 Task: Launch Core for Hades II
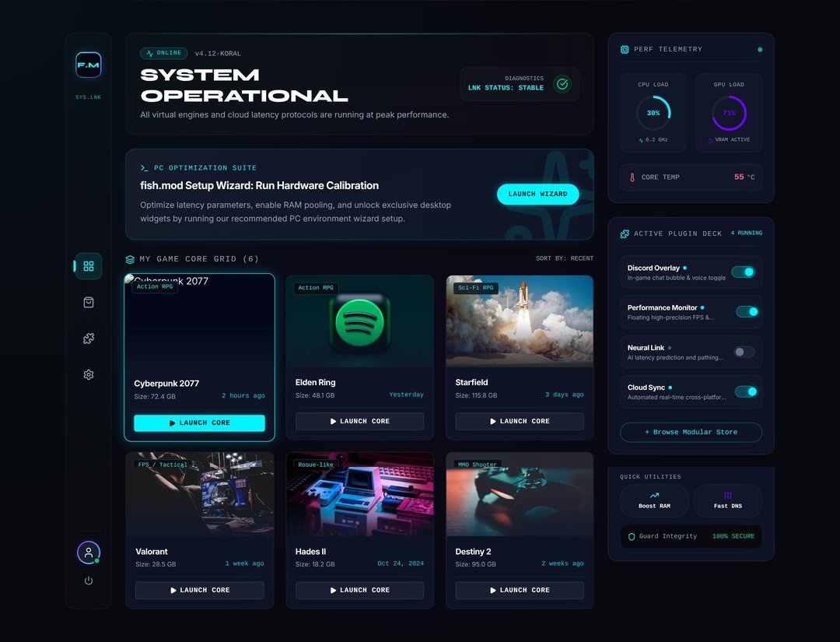359,590
